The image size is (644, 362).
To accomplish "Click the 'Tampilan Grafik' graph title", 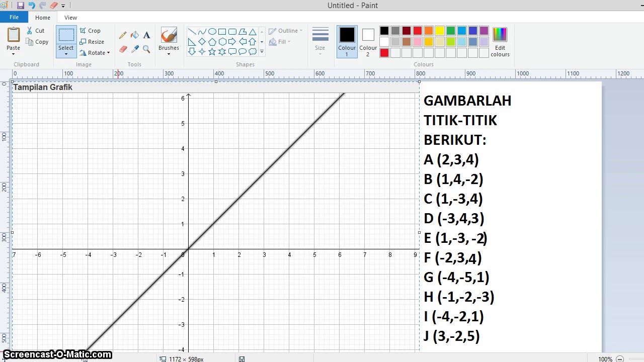I will coord(43,87).
